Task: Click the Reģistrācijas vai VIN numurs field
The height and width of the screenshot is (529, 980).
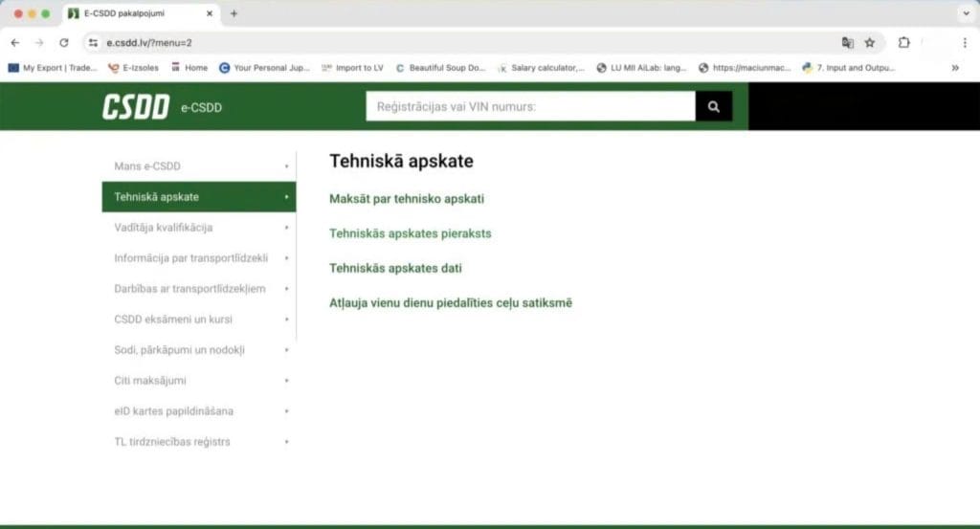Action: pos(529,107)
